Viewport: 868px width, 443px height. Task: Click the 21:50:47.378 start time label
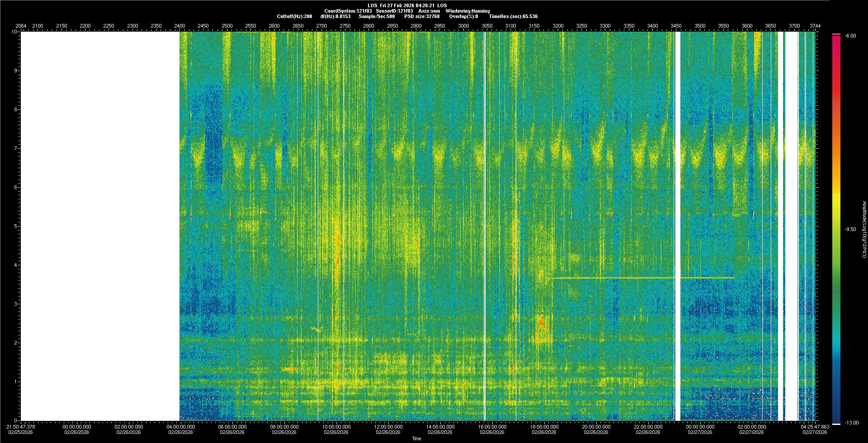pos(21,427)
